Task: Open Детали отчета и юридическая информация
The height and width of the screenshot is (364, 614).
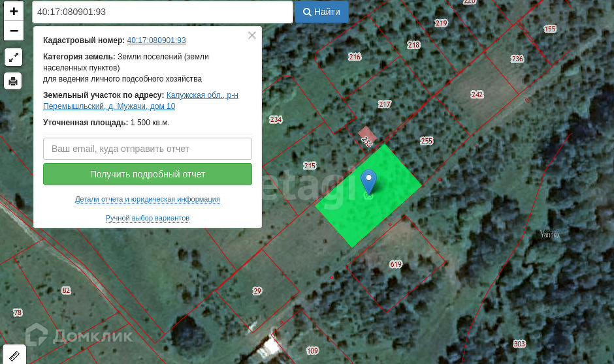Action: (x=148, y=199)
